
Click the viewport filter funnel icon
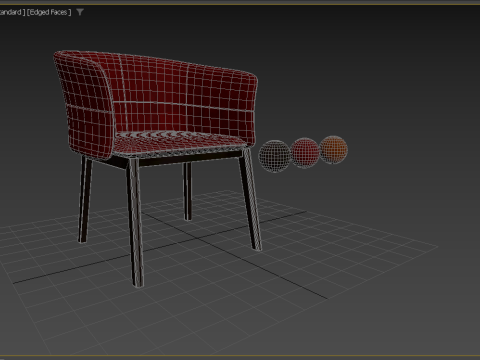pyautogui.click(x=80, y=12)
